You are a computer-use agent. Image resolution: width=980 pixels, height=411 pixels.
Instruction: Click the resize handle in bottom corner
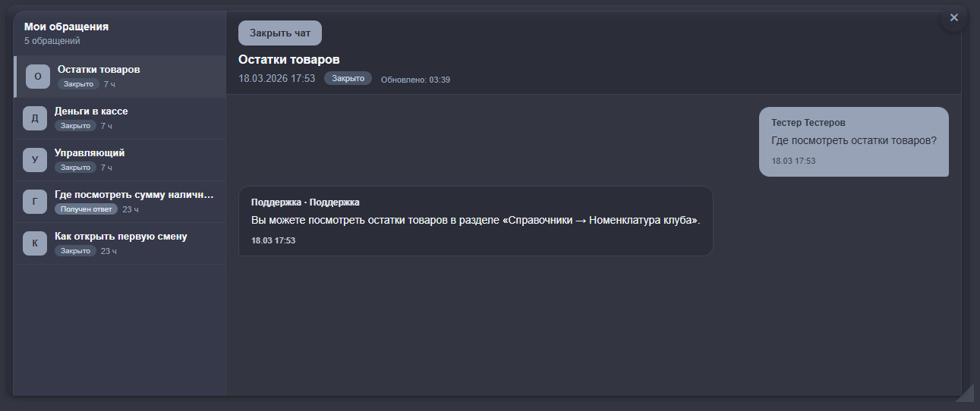(x=964, y=392)
